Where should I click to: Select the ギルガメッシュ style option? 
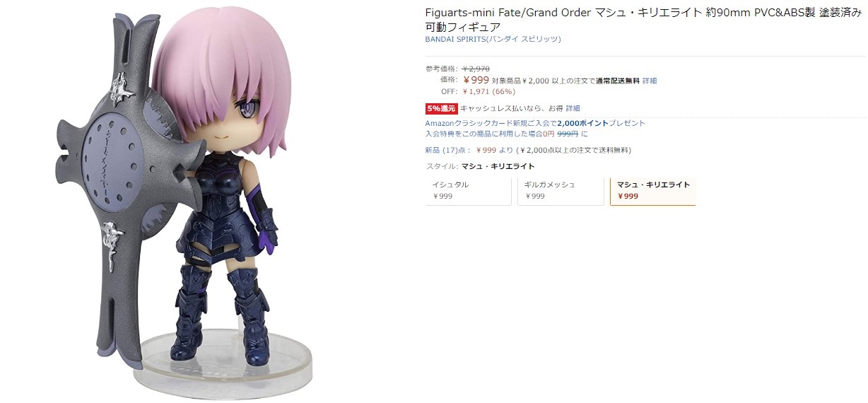coord(560,191)
